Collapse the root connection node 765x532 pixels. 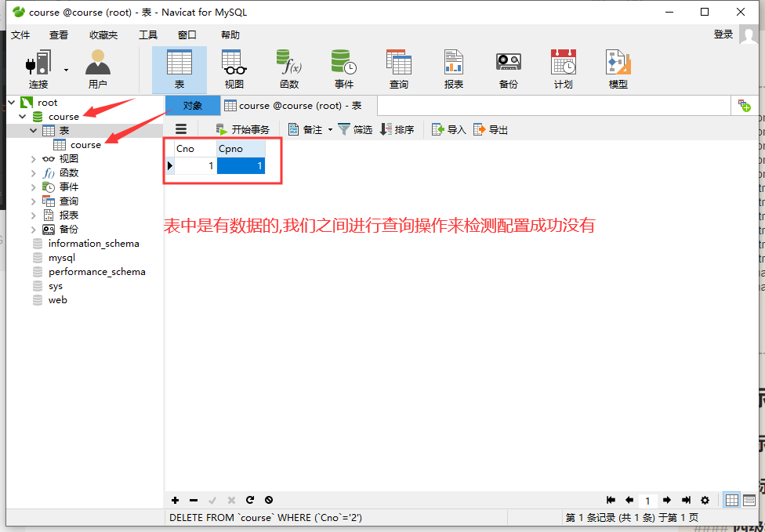12,103
